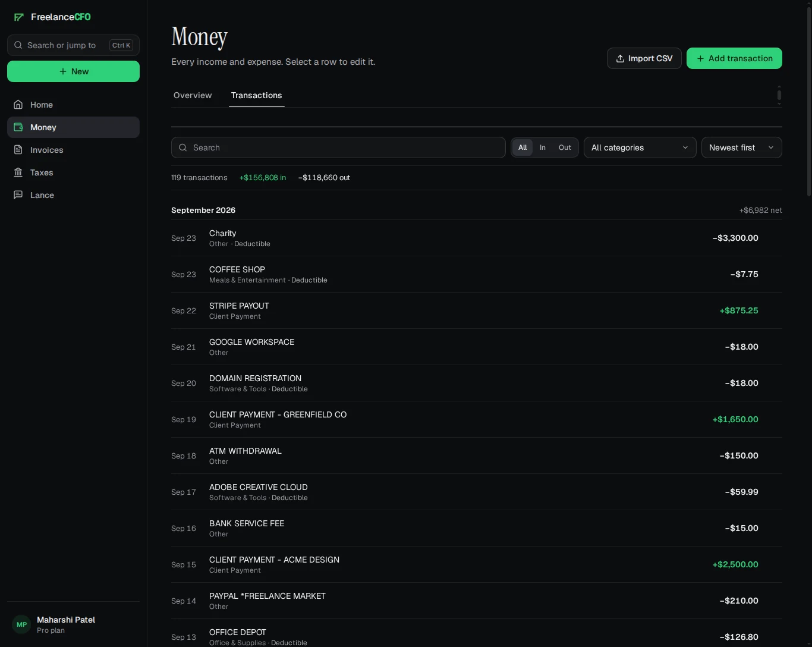This screenshot has width=812, height=647.
Task: Click the Add transaction button
Action: point(734,58)
